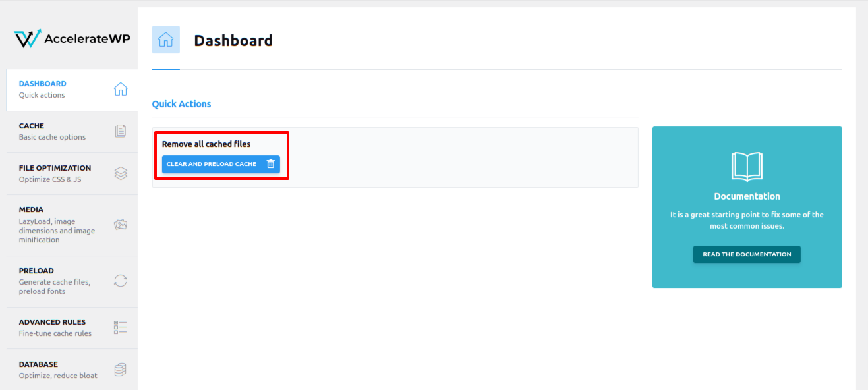Click the Advanced Rules list icon
Screen dimensions: 868x390
click(x=121, y=327)
